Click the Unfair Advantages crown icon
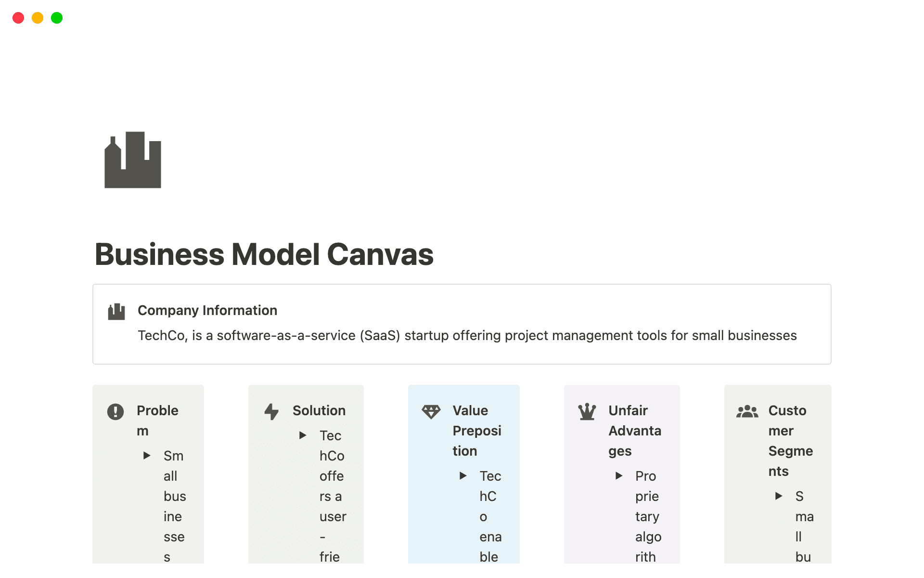 click(588, 411)
